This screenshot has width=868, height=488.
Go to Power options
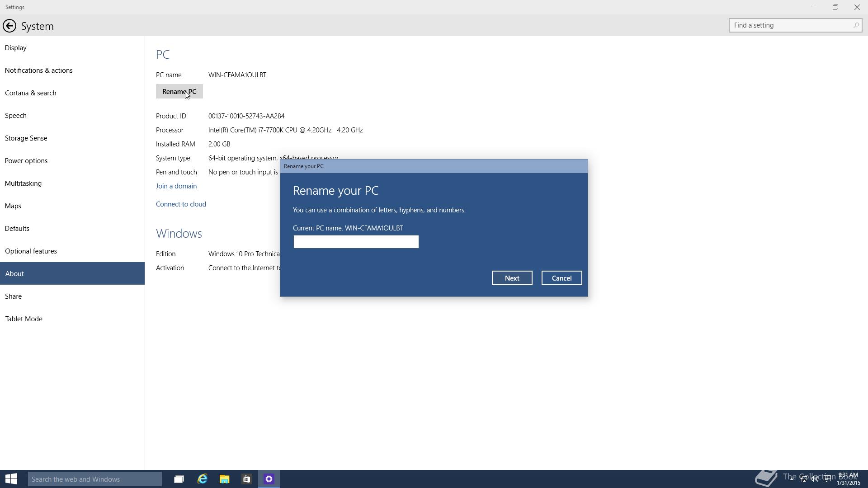click(72, 160)
